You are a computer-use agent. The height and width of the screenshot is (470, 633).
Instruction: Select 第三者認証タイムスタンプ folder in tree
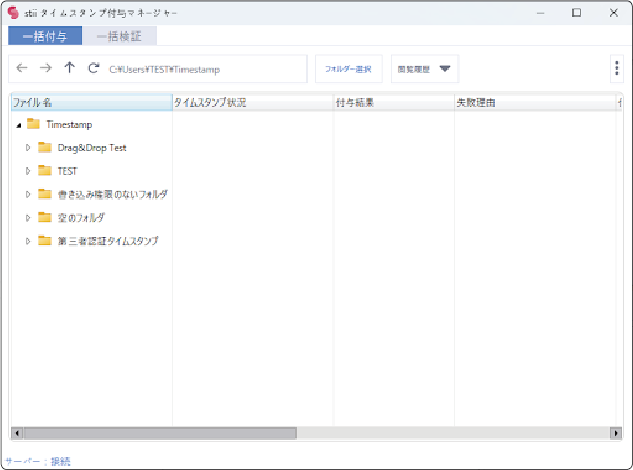(x=108, y=241)
